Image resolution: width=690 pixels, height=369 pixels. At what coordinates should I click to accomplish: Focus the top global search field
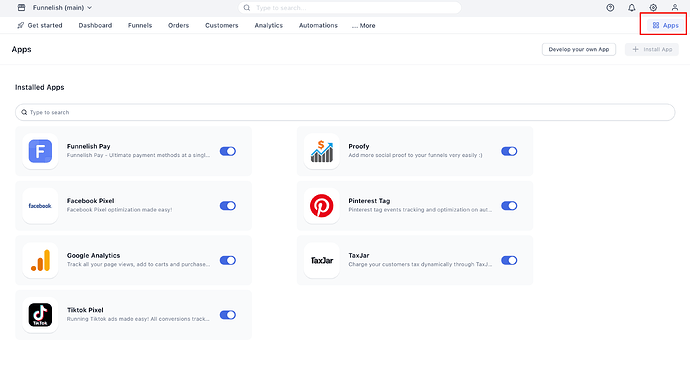[350, 7]
